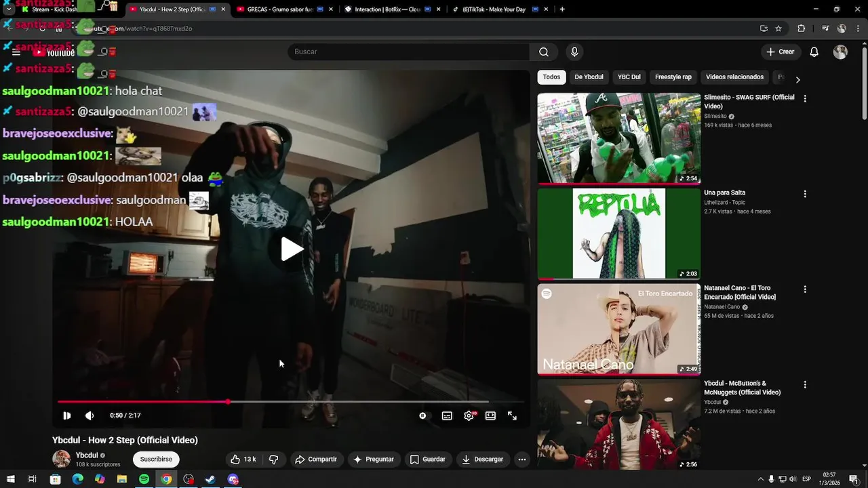Select the Videos relacionados filter chip
Viewport: 868px width, 488px height.
coord(734,77)
